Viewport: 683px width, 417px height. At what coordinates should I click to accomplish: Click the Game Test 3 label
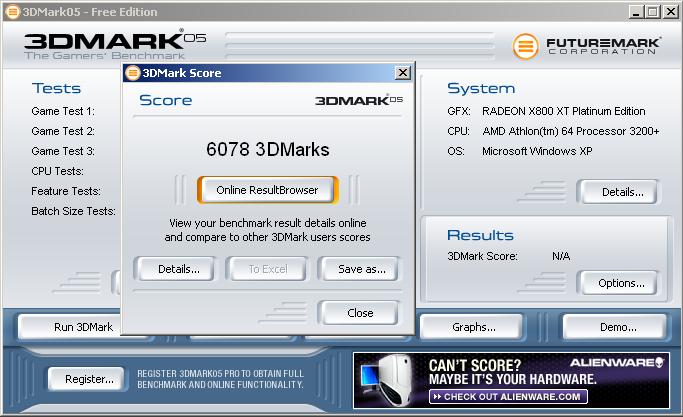tap(63, 151)
